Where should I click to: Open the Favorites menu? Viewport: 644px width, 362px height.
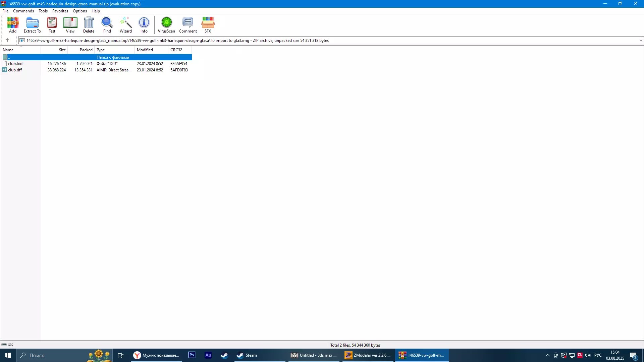click(x=60, y=11)
